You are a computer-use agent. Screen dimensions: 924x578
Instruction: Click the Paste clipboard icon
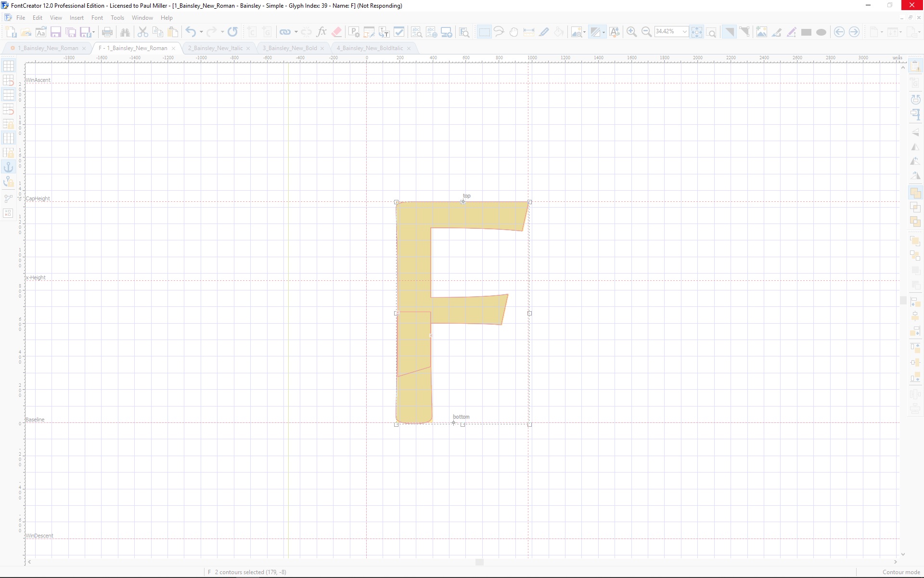tap(173, 32)
